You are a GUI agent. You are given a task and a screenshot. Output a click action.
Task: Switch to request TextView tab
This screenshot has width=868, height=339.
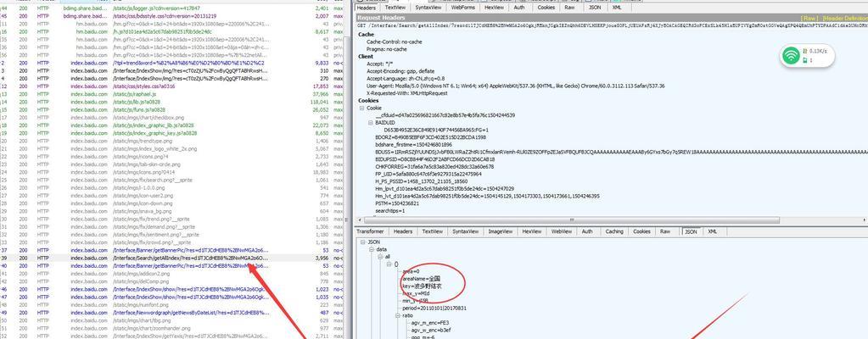tap(395, 8)
